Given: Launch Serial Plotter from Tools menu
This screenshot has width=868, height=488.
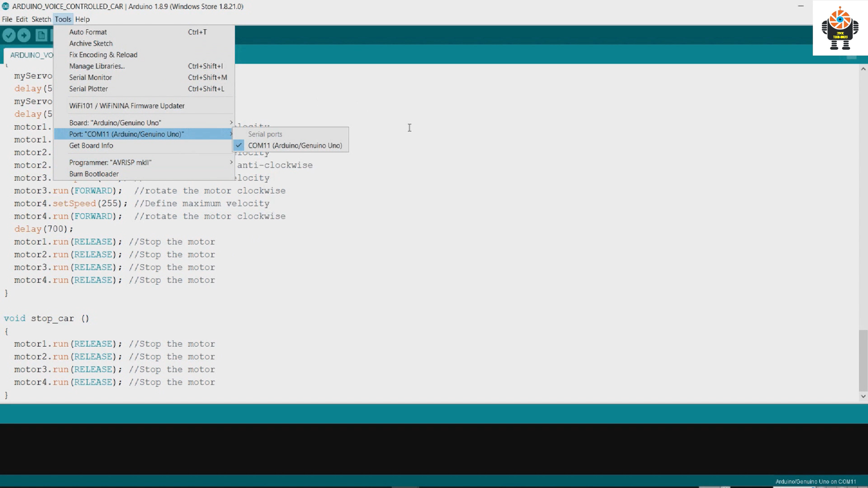Looking at the screenshot, I should (144, 89).
